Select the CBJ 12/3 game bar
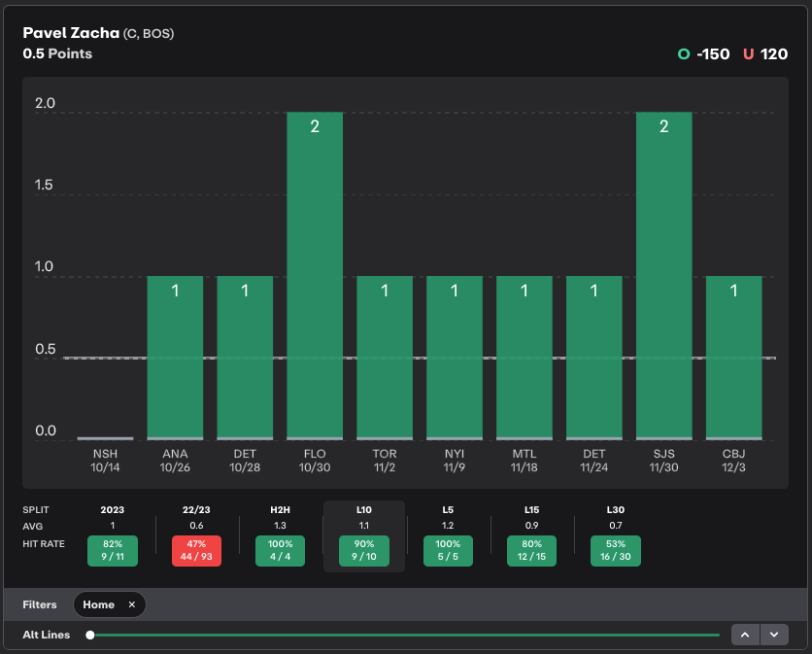The image size is (812, 654). pos(734,358)
